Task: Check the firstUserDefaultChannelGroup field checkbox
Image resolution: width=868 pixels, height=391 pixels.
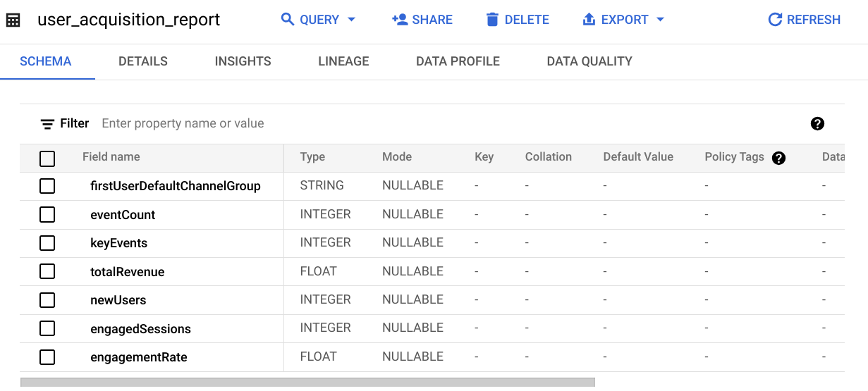Action: tap(47, 186)
